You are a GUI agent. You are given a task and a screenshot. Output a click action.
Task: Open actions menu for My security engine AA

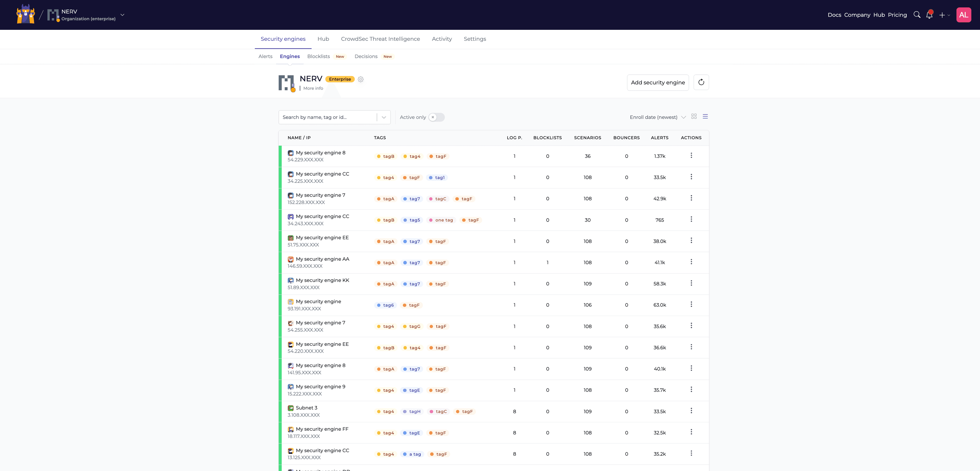click(691, 262)
